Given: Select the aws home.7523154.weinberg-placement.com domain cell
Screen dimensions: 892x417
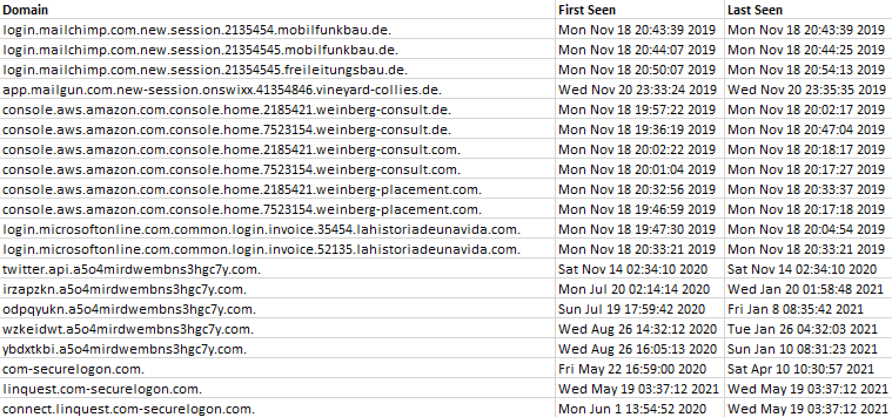Looking at the screenshot, I should (241, 210).
